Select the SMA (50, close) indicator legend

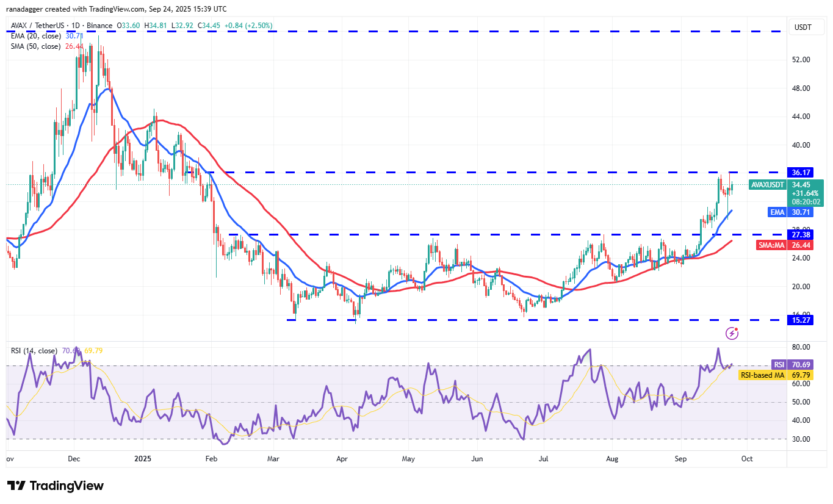(37, 46)
